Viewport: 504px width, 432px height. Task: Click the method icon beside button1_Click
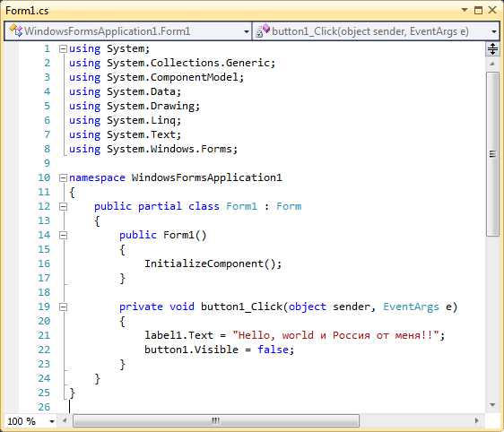[263, 30]
